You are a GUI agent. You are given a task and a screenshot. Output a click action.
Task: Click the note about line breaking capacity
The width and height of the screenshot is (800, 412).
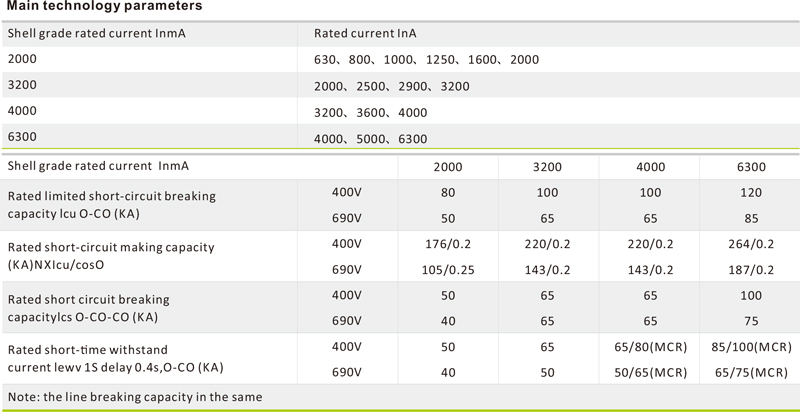click(135, 397)
